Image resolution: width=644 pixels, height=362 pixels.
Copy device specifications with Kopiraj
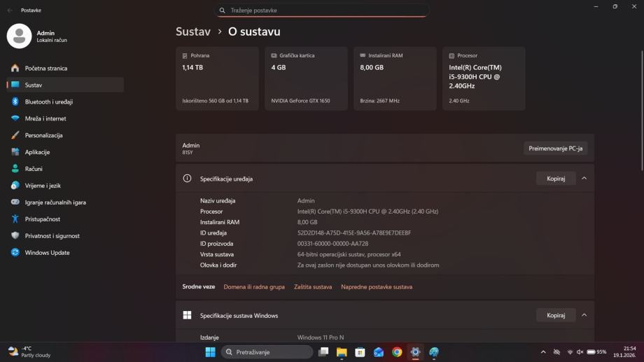556,179
